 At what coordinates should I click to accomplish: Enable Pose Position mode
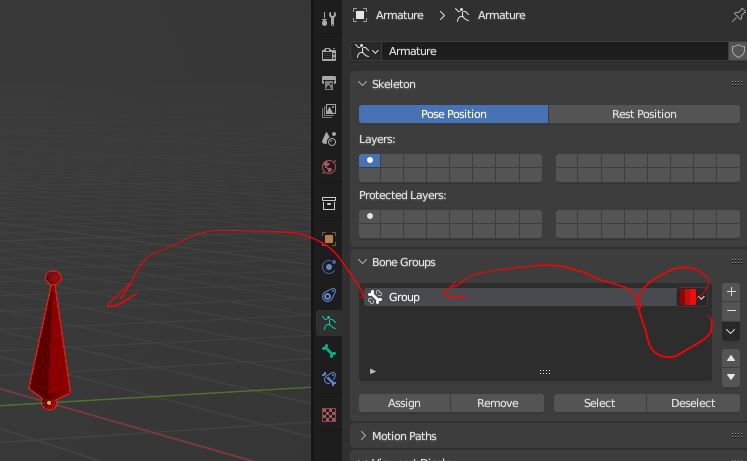point(453,114)
